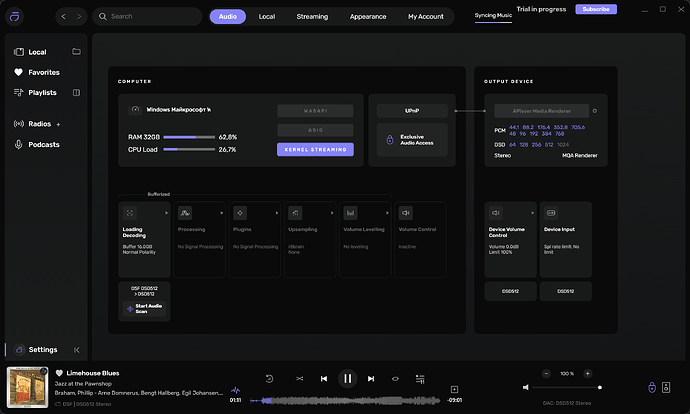Open the Volume Control card icon
Screen dimensions: 690x414
click(406, 213)
